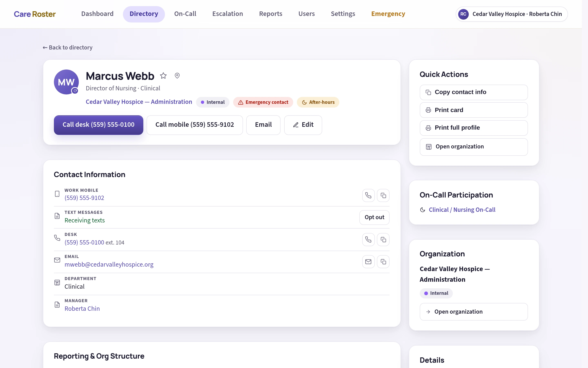Send email via the envelope icon button

click(x=368, y=262)
